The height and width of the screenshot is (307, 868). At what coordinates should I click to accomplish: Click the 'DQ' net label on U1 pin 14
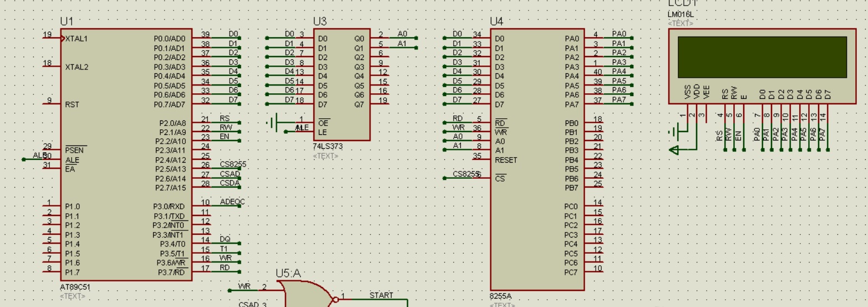tap(225, 239)
